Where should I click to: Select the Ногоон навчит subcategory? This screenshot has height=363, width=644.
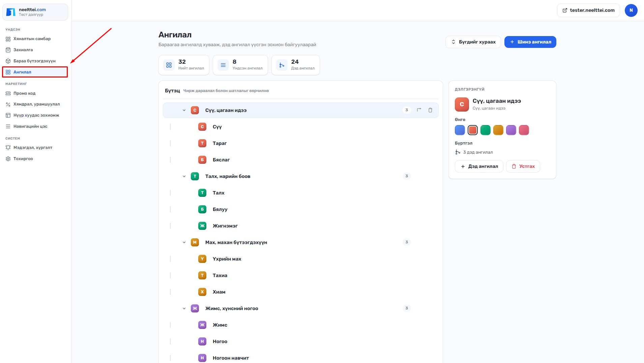tap(300, 357)
